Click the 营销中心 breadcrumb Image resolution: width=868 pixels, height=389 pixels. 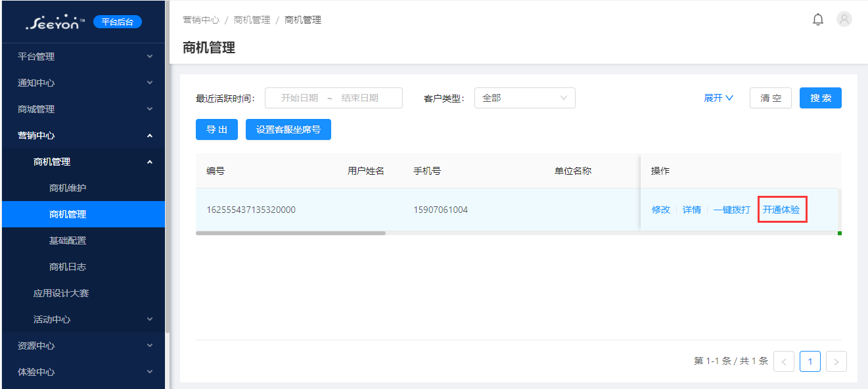click(x=201, y=20)
